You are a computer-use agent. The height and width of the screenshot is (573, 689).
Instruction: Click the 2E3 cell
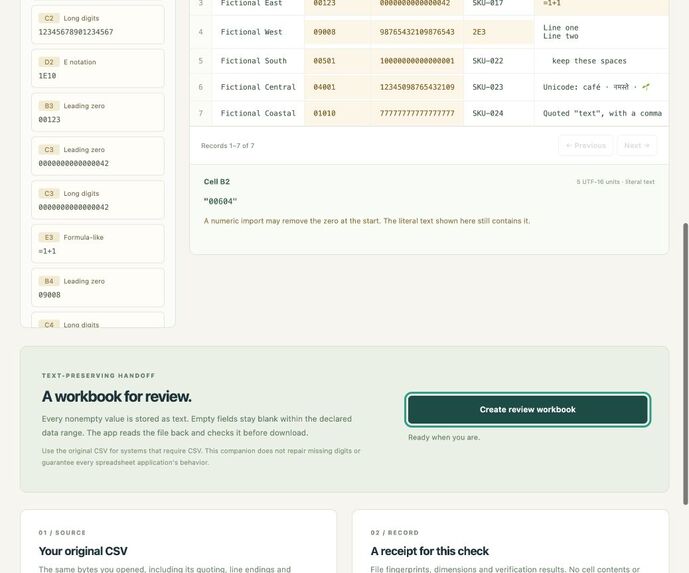tap(499, 32)
